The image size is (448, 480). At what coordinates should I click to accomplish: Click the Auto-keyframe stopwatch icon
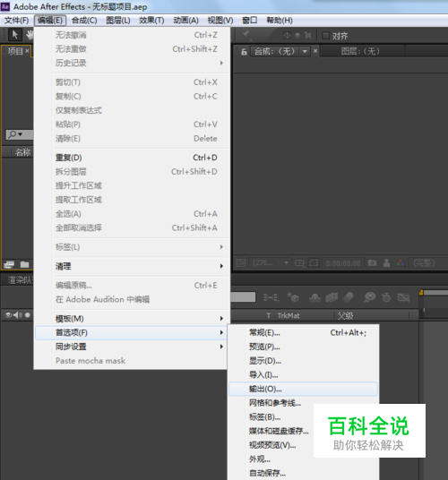point(386,297)
